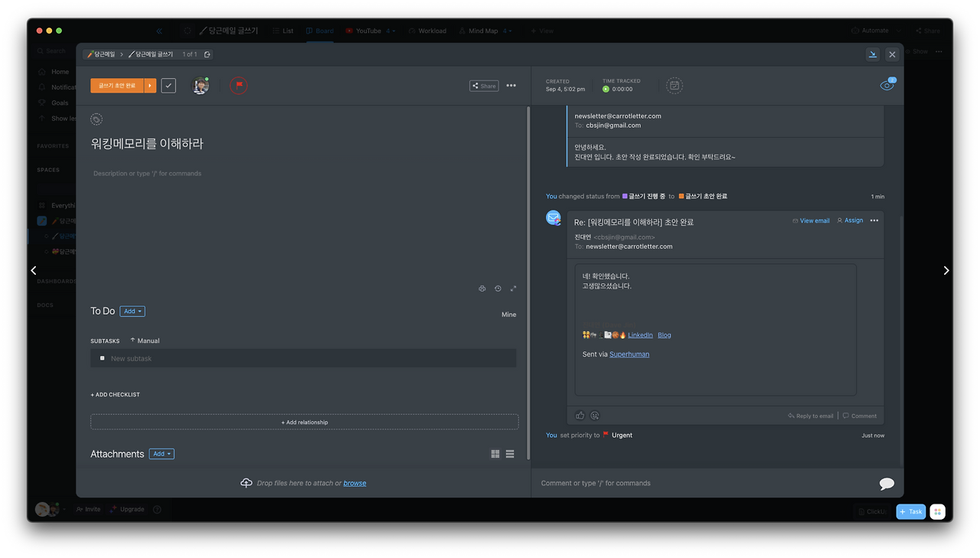The width and height of the screenshot is (980, 558).
Task: Open the YouTube tab in background window
Action: coord(364,31)
